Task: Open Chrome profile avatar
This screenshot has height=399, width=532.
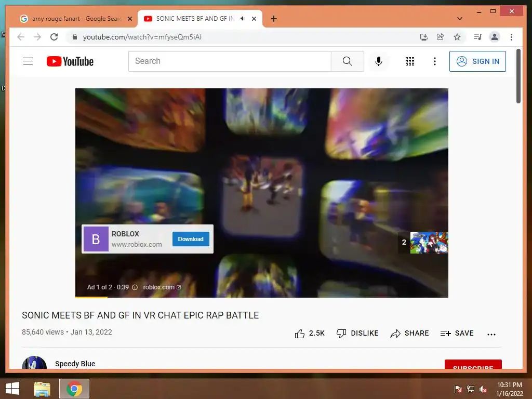Action: (495, 37)
